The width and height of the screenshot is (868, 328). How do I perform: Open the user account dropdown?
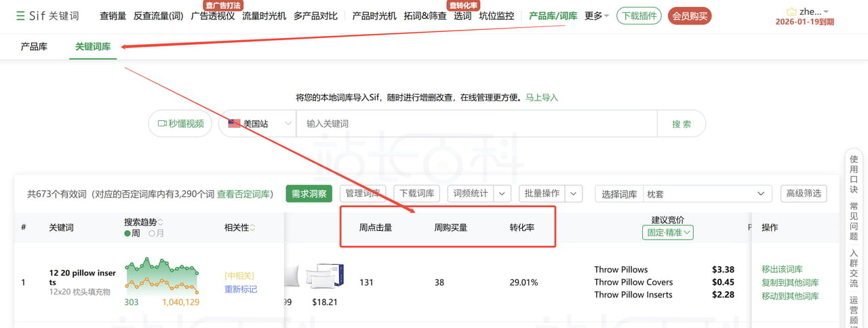(814, 12)
